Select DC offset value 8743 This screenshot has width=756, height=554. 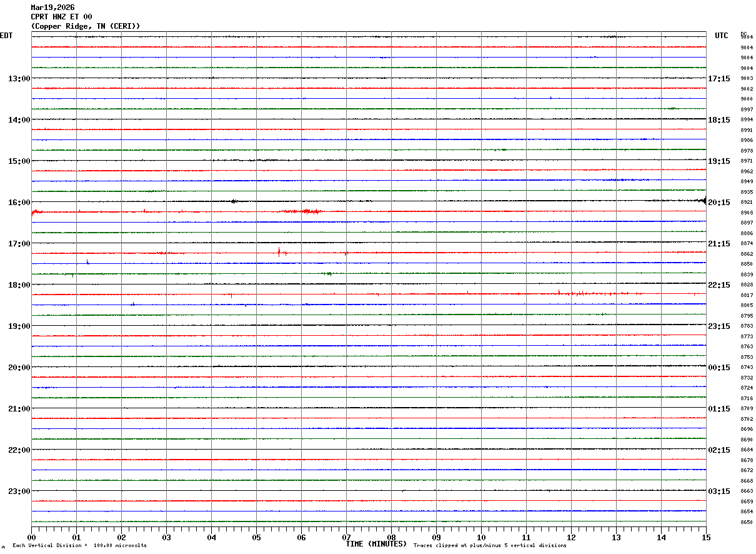point(747,368)
